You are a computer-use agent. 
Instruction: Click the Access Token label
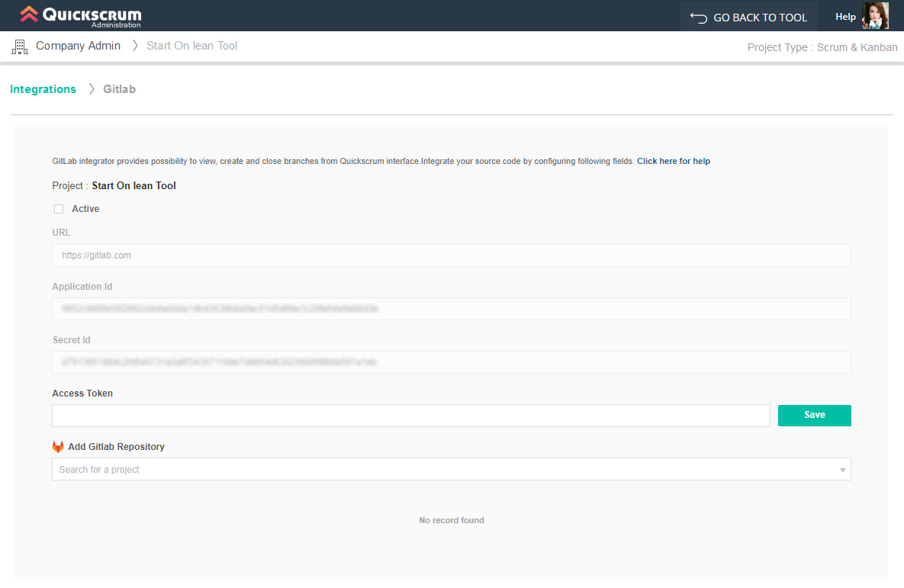click(82, 394)
